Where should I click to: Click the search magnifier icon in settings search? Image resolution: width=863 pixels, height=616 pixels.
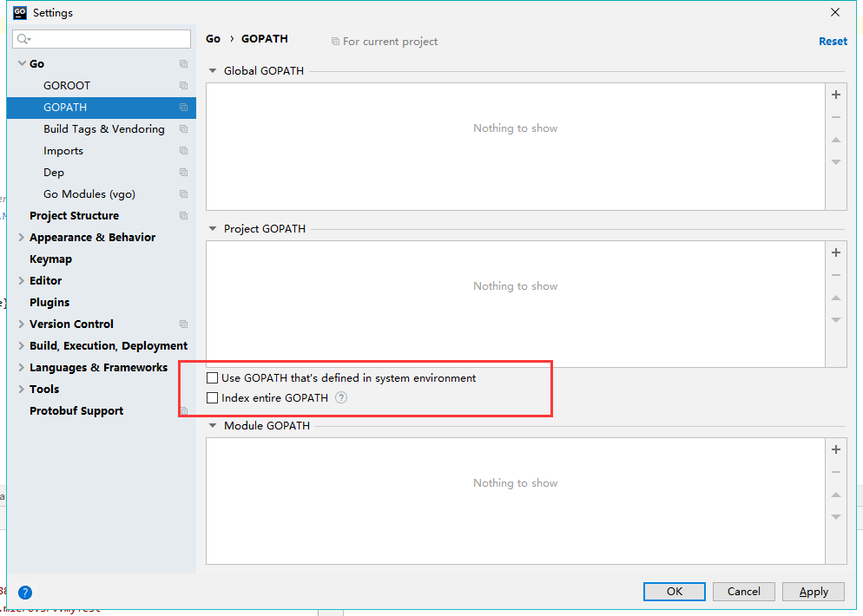coord(23,39)
